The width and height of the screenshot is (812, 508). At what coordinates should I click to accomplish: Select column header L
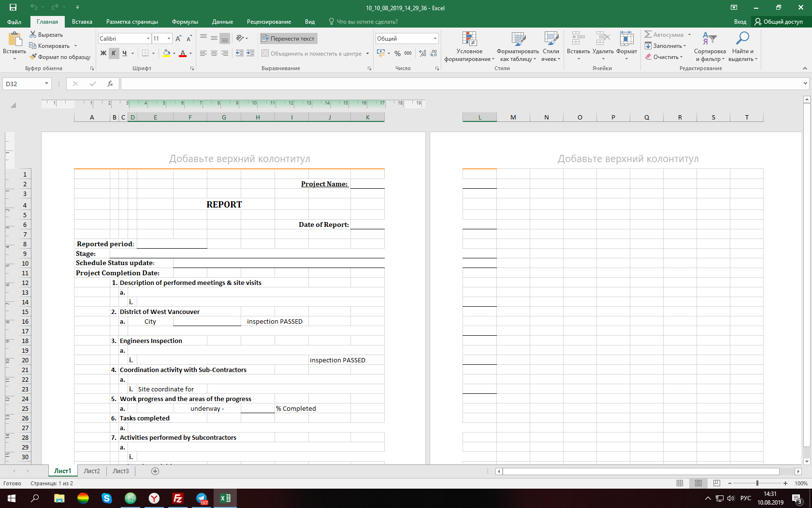tap(479, 117)
